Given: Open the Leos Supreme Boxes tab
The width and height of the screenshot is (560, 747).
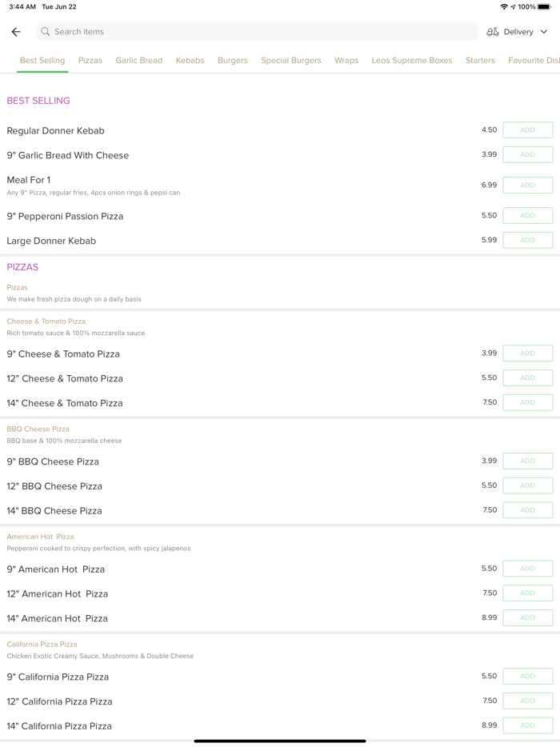Looking at the screenshot, I should (x=412, y=61).
